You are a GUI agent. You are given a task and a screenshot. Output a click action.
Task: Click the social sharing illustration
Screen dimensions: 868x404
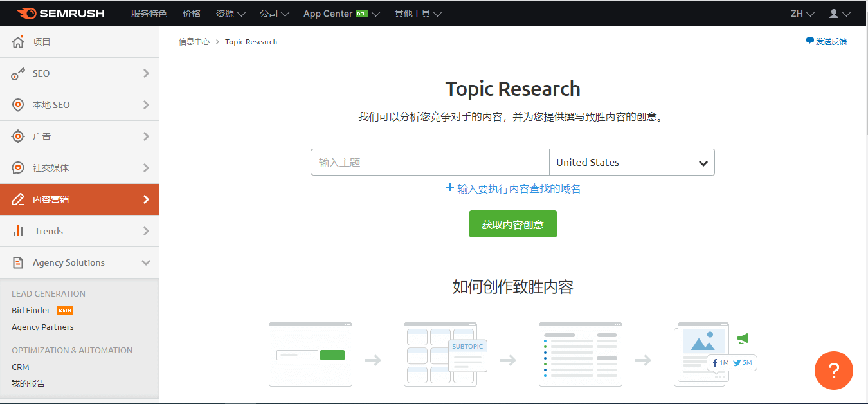click(x=715, y=354)
